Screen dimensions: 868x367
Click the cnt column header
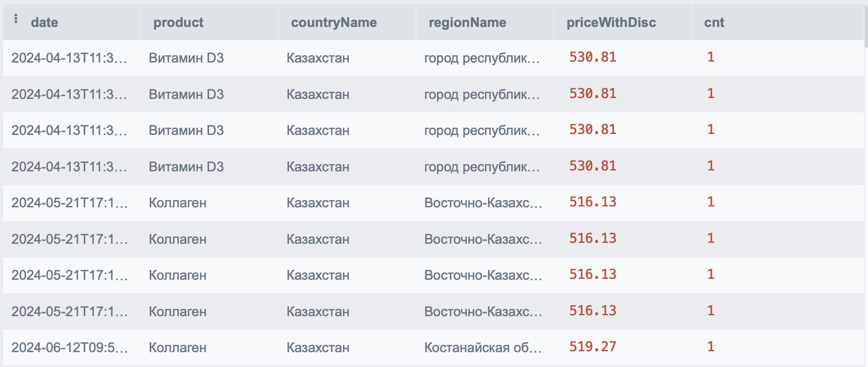714,22
